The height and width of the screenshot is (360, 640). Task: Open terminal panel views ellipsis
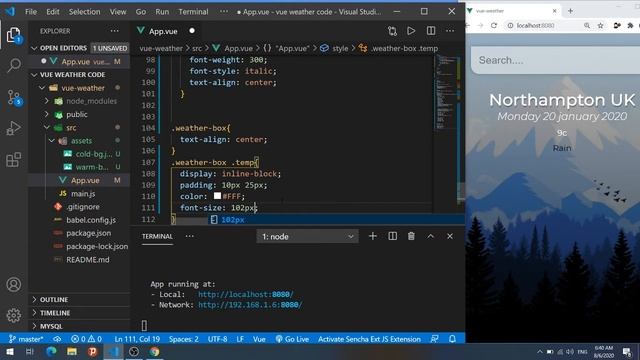[x=189, y=236]
